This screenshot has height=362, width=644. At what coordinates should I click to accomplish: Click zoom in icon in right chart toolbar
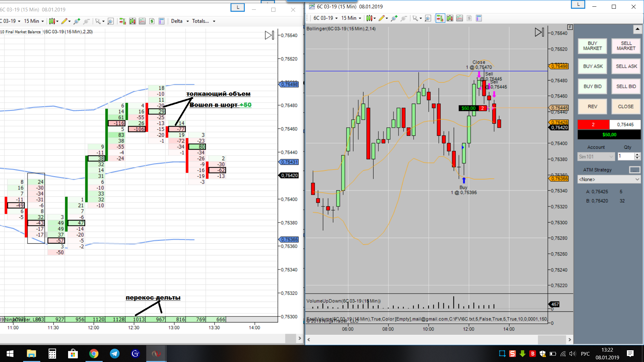click(394, 18)
